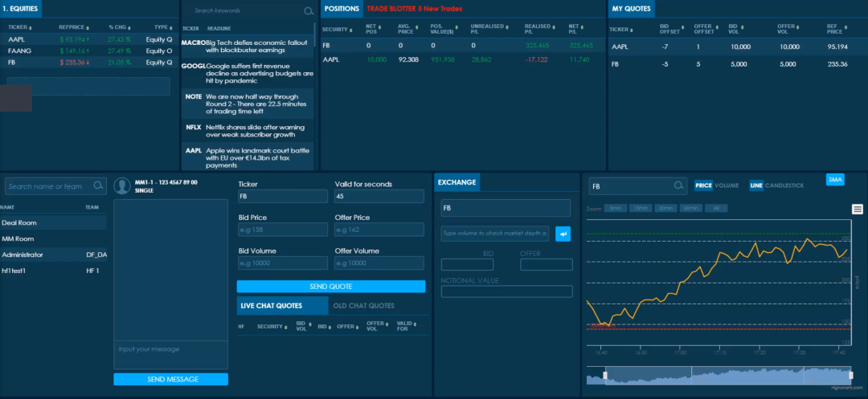Switch the chart to PRICE view
868x399 pixels.
coord(703,185)
